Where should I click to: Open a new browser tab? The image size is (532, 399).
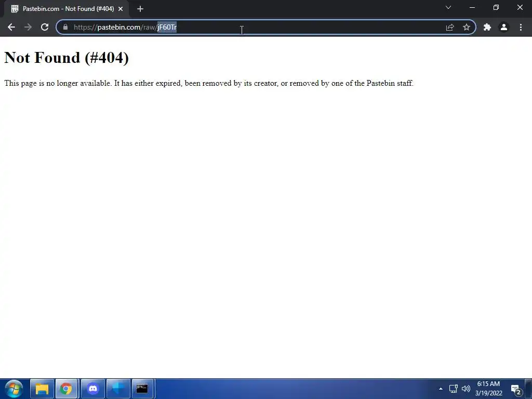coord(140,9)
